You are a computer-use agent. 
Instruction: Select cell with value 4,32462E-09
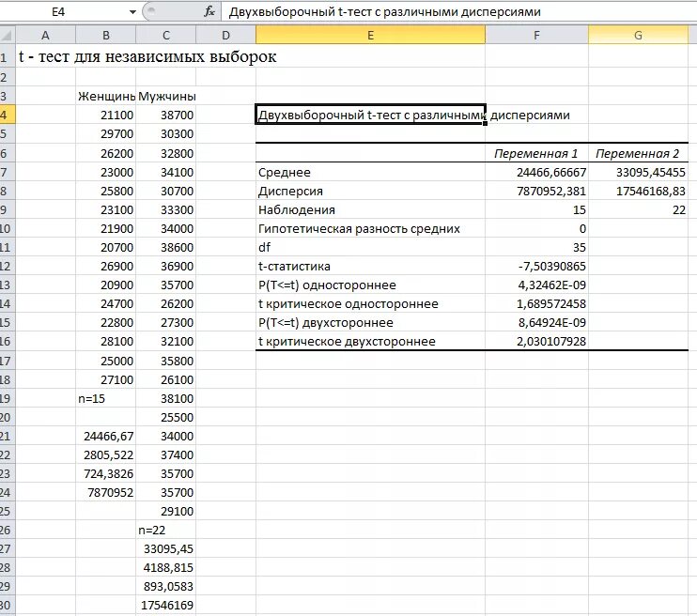point(536,285)
